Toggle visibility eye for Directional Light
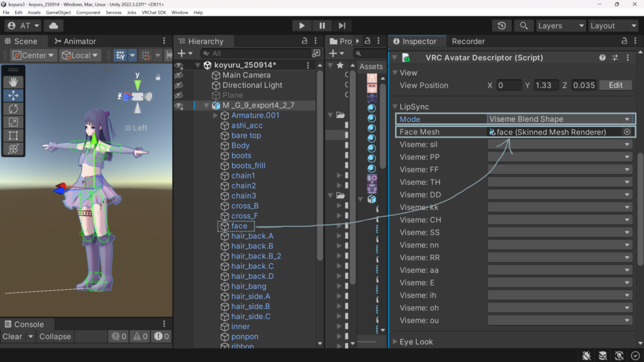Screen dimensions: 644x362 pyautogui.click(x=179, y=85)
